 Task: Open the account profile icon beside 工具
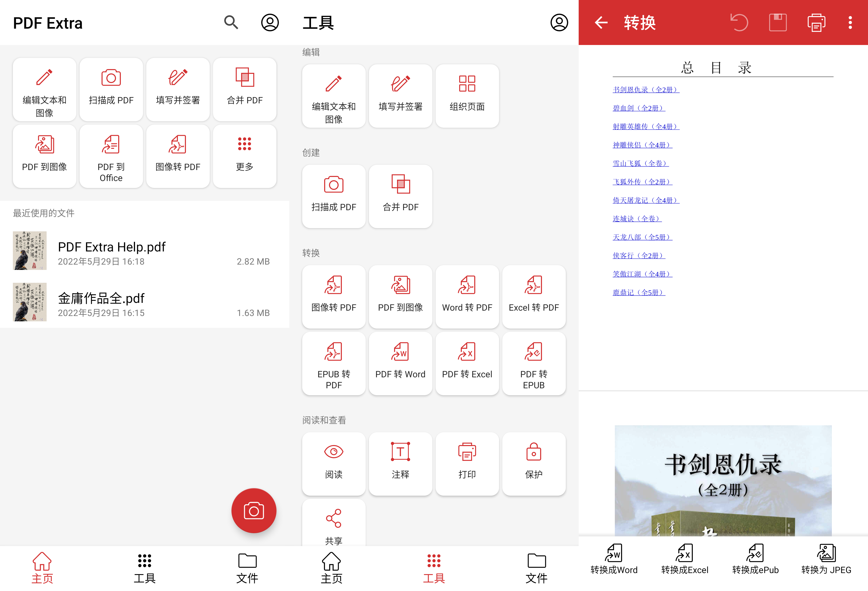[559, 23]
